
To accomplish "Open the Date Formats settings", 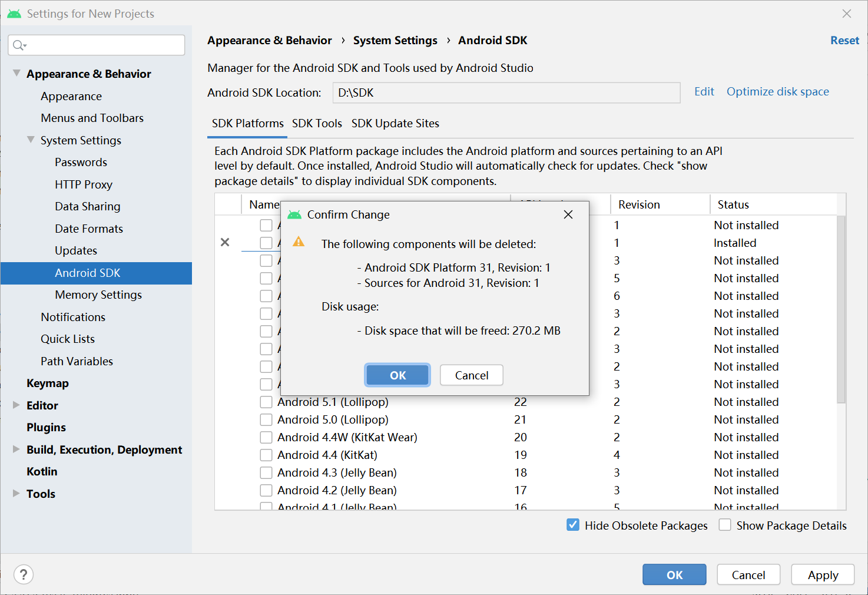I will (89, 229).
